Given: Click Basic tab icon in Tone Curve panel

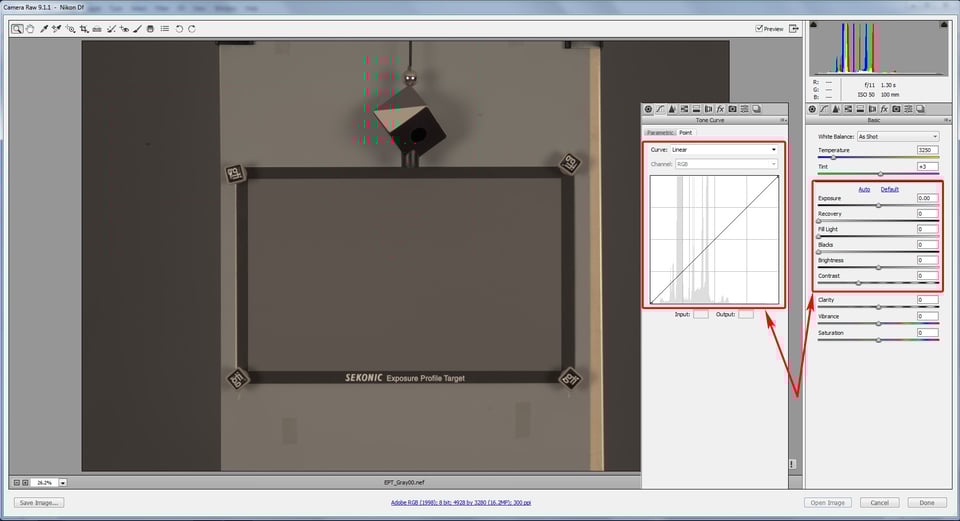Looking at the screenshot, I should click(648, 109).
